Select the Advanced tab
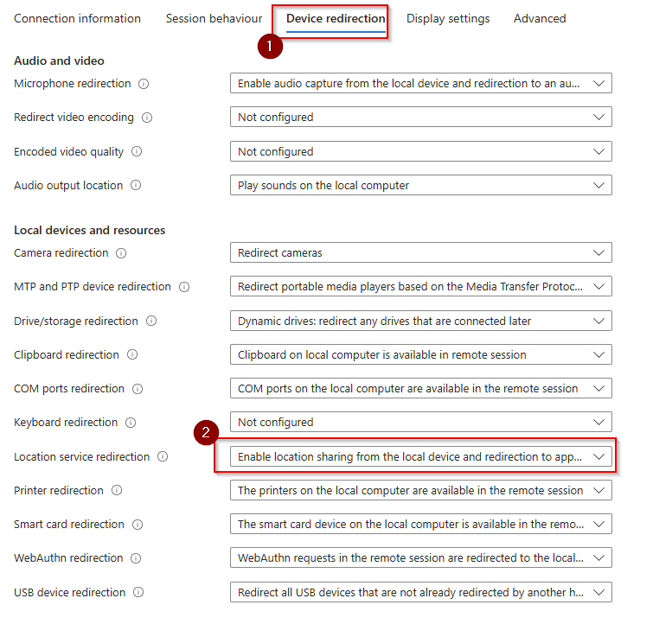 click(540, 19)
